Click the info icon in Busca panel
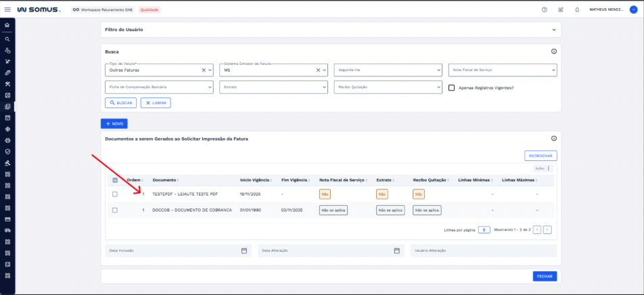 click(553, 51)
